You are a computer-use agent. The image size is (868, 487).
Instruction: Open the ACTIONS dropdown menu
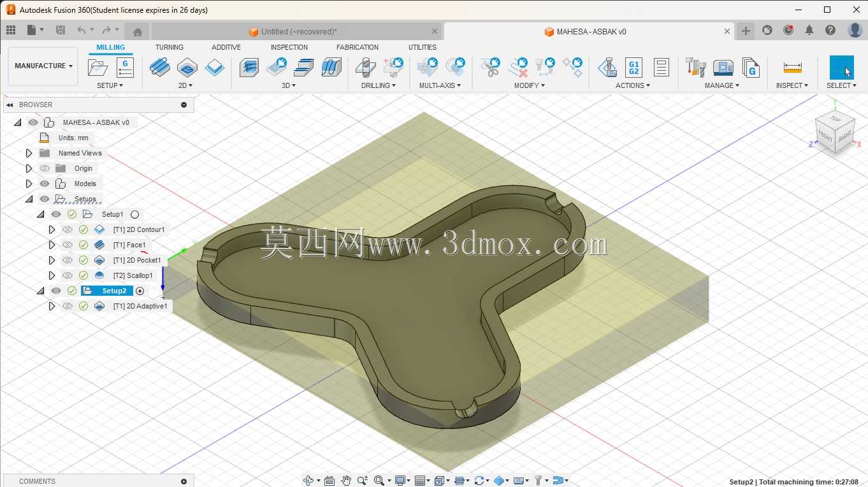click(633, 85)
